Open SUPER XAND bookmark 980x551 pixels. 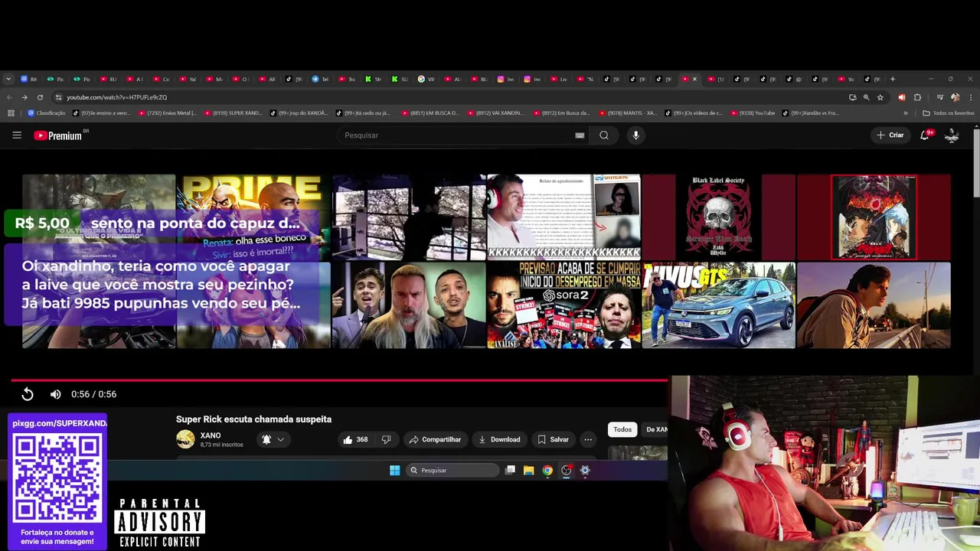tap(233, 113)
